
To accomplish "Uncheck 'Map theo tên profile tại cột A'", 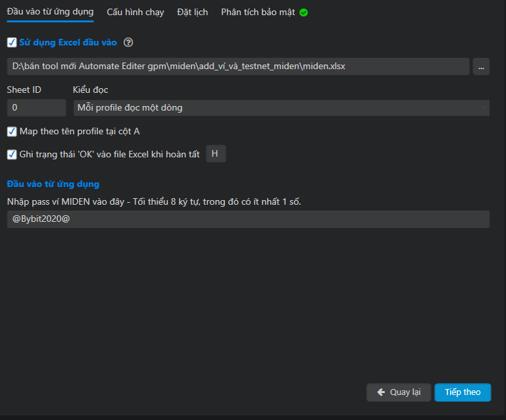I will pos(12,132).
